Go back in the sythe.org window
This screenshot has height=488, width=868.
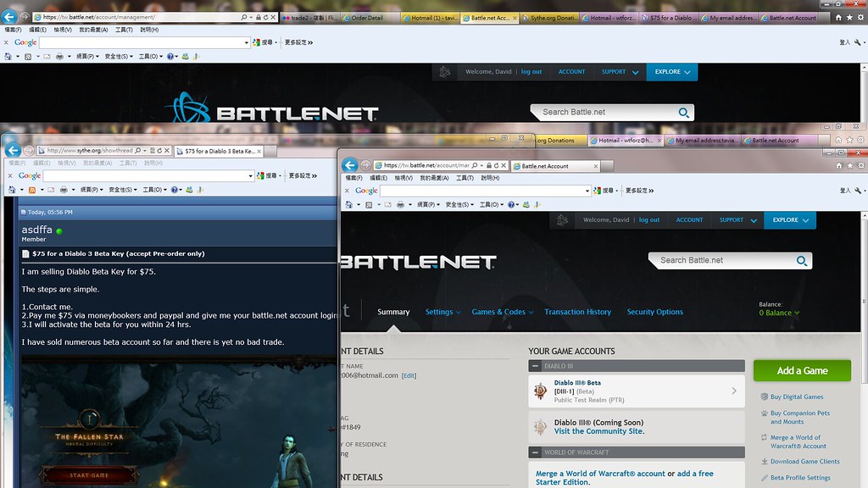point(13,150)
